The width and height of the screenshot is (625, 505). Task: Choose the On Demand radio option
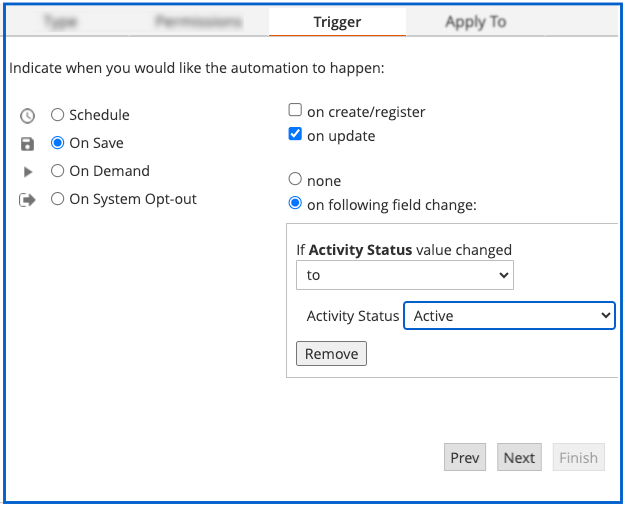(58, 171)
